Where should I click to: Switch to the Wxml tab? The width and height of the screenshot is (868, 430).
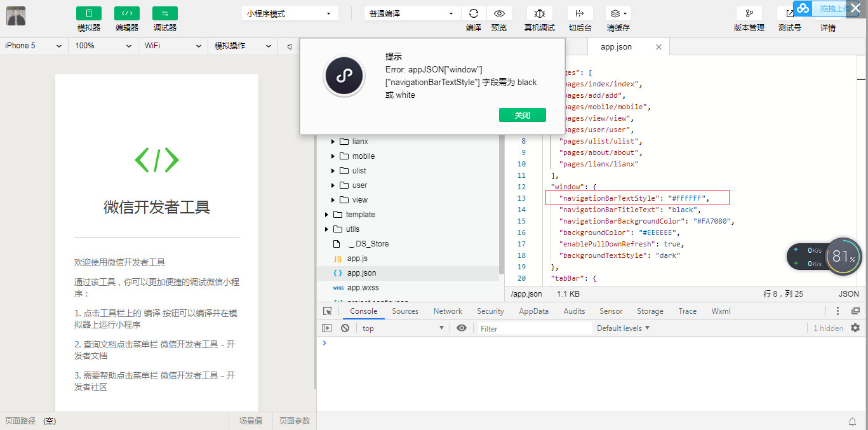tap(721, 311)
